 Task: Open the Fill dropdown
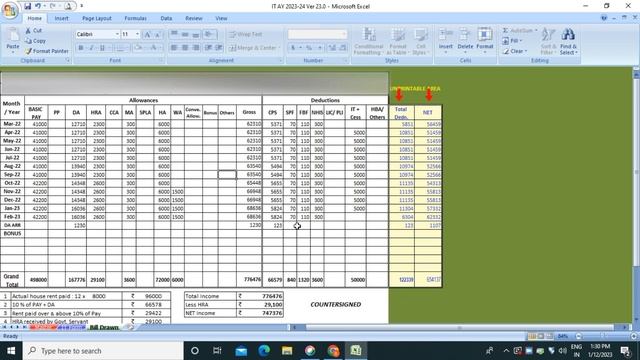click(512, 41)
